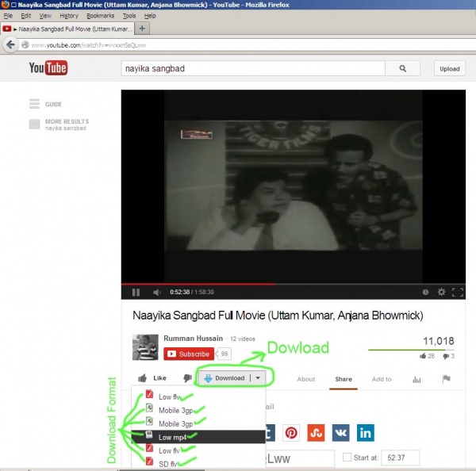Viewport: 476px width, 471px height.
Task: Pause the video playback
Action: (136, 293)
